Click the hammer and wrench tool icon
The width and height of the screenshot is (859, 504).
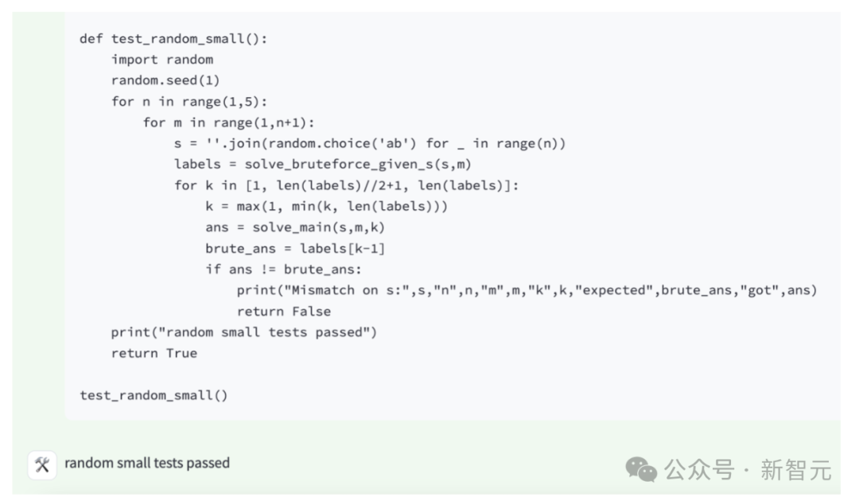[42, 465]
